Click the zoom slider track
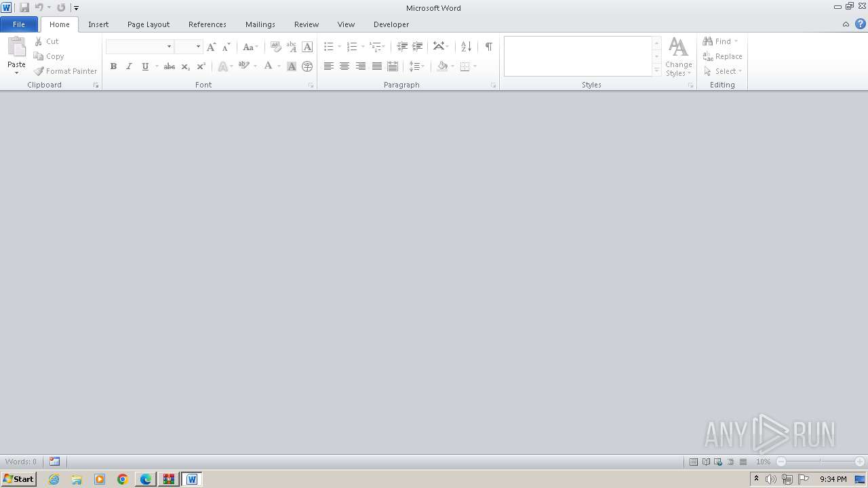Screen dimensions: 868x488 coord(821,462)
